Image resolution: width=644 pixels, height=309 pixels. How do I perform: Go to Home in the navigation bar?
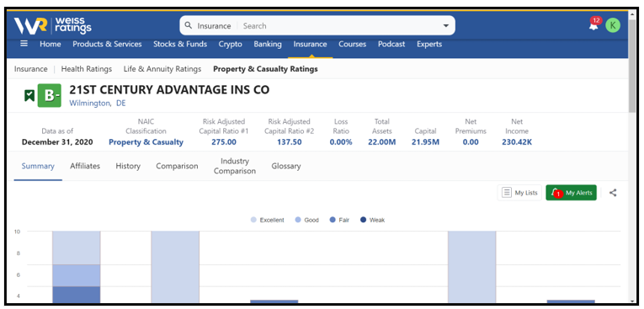pyautogui.click(x=51, y=44)
